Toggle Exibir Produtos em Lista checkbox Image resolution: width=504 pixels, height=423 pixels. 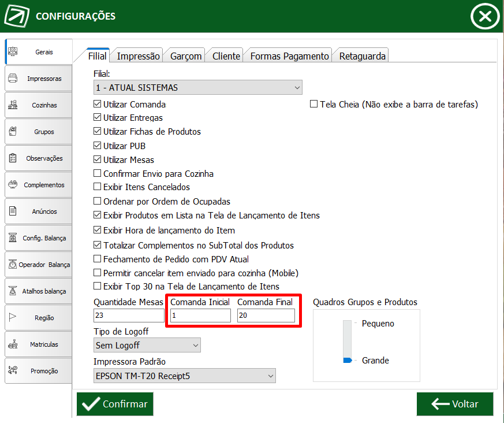point(97,215)
